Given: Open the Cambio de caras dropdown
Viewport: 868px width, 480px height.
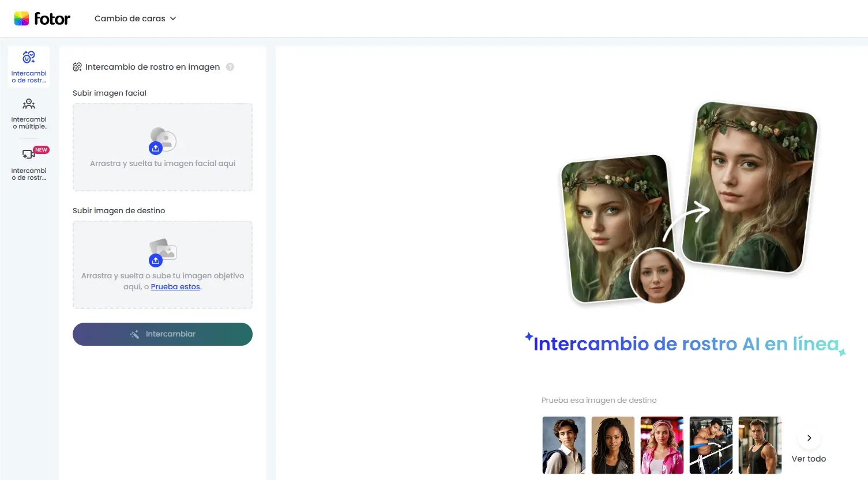Looking at the screenshot, I should (135, 18).
